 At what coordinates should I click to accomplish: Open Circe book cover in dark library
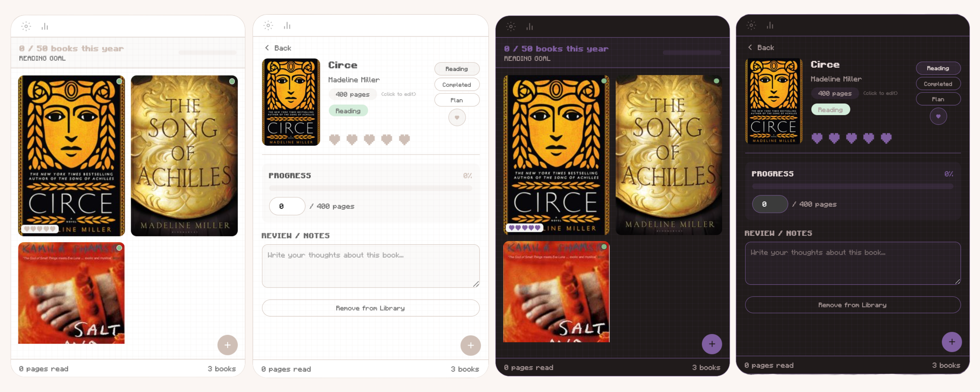[556, 155]
